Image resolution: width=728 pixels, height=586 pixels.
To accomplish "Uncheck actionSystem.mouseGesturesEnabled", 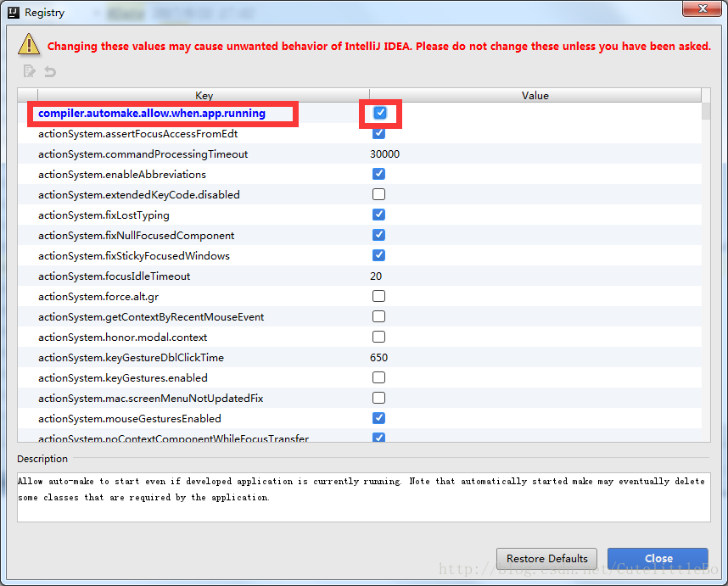I will coord(379,418).
